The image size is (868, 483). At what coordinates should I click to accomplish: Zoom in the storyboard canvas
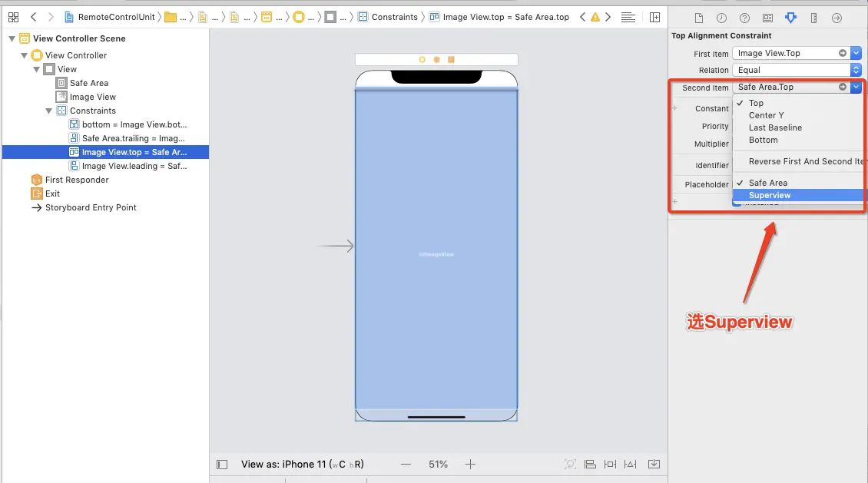coord(470,465)
